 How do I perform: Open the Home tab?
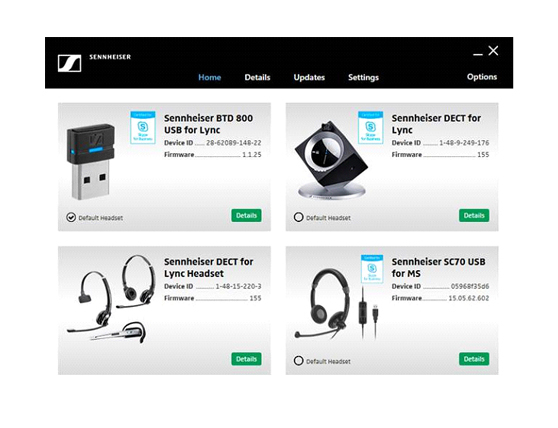point(210,77)
